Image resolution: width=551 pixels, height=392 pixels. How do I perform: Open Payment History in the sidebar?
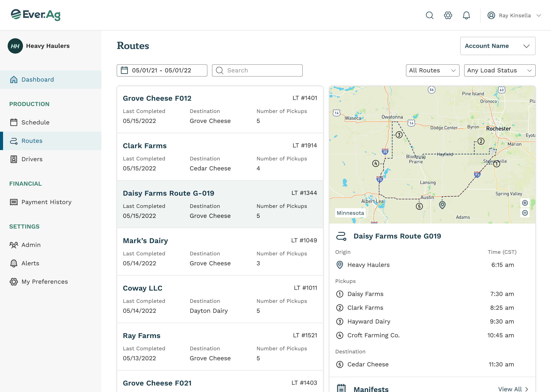coord(51,202)
